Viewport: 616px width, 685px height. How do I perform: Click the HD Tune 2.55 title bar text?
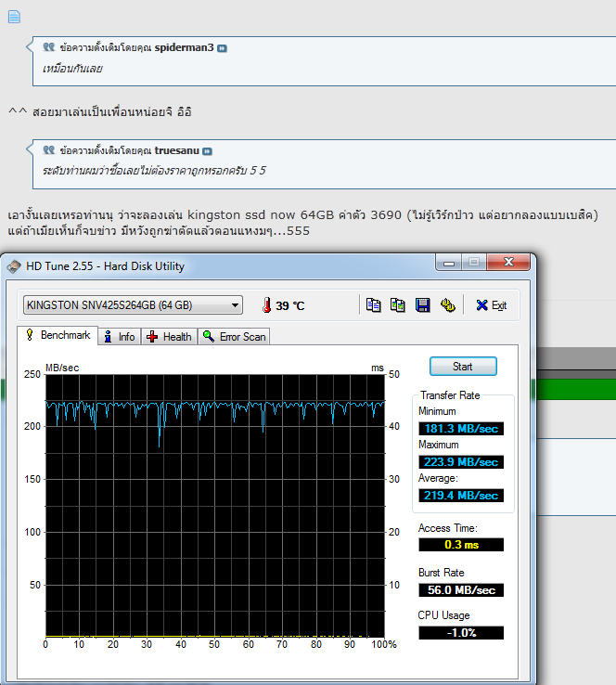(105, 266)
